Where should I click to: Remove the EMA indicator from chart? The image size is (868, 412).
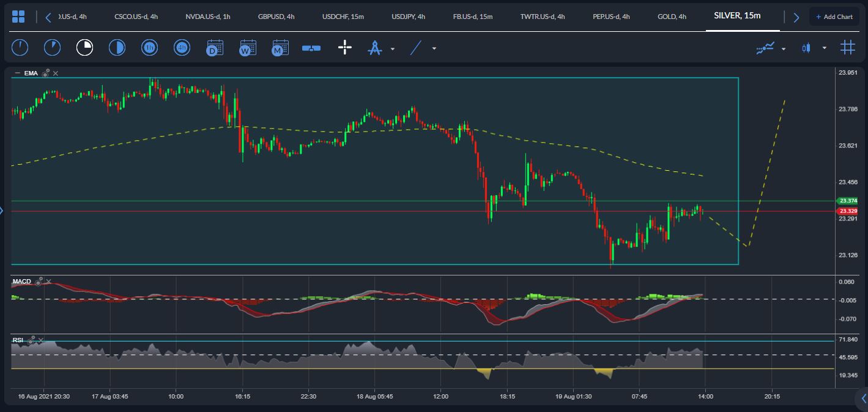(x=56, y=73)
